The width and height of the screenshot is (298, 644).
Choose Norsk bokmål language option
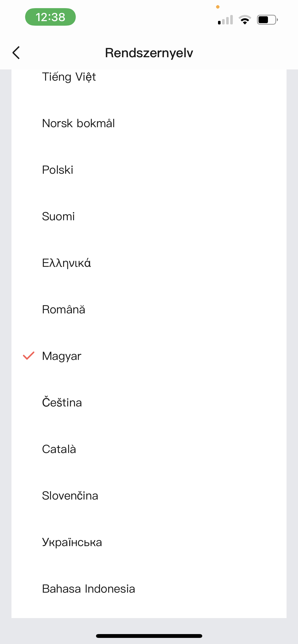pyautogui.click(x=78, y=123)
